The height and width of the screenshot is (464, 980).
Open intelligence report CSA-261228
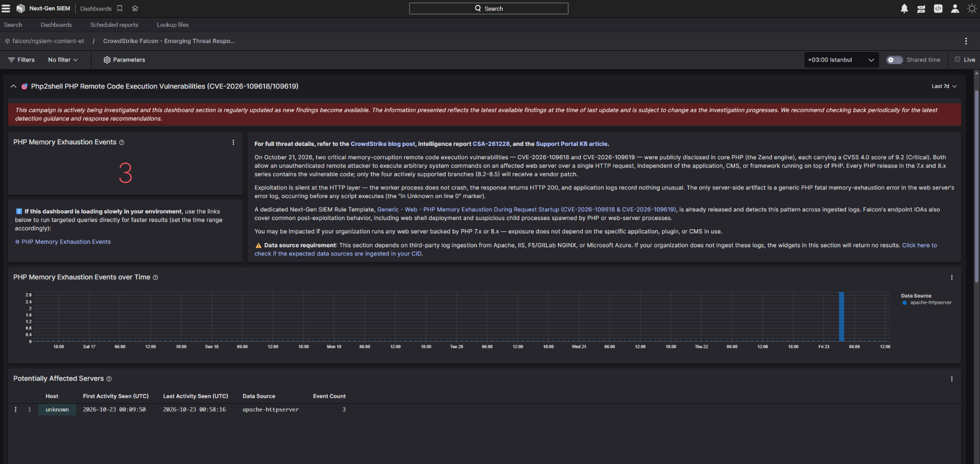491,144
